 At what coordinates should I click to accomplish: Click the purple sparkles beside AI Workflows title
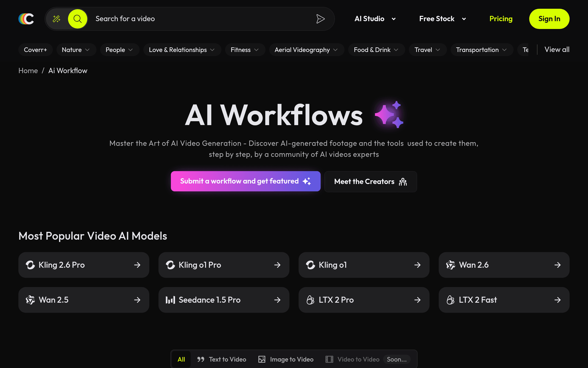pos(389,115)
